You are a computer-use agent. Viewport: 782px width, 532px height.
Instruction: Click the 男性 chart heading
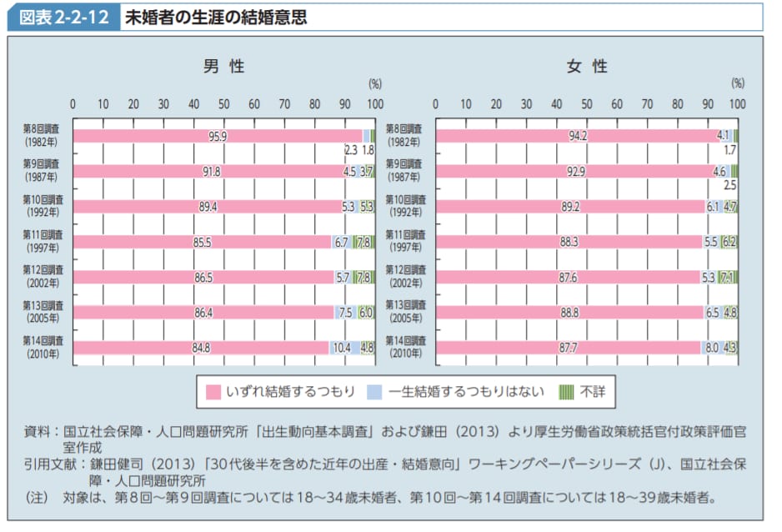tap(224, 66)
